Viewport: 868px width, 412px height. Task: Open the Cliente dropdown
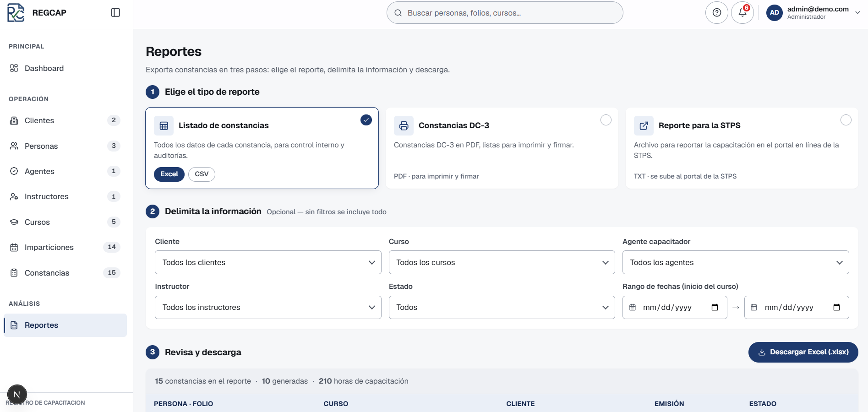point(268,262)
